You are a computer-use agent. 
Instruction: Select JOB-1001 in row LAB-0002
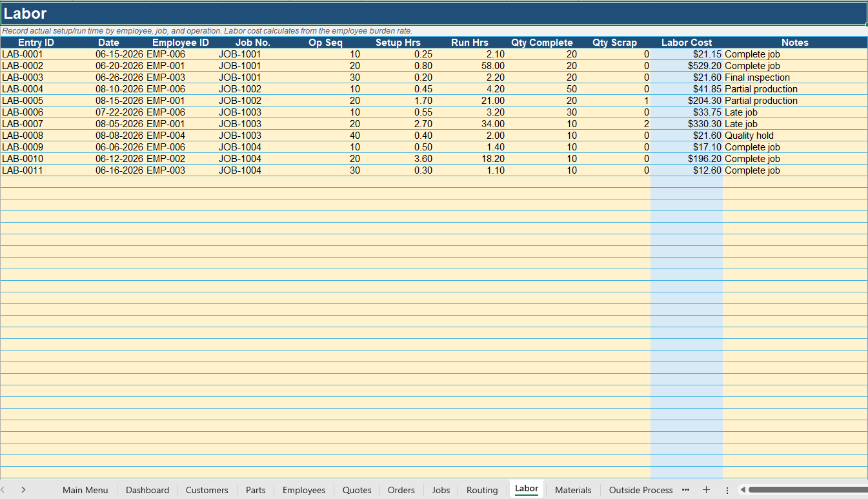pyautogui.click(x=253, y=66)
